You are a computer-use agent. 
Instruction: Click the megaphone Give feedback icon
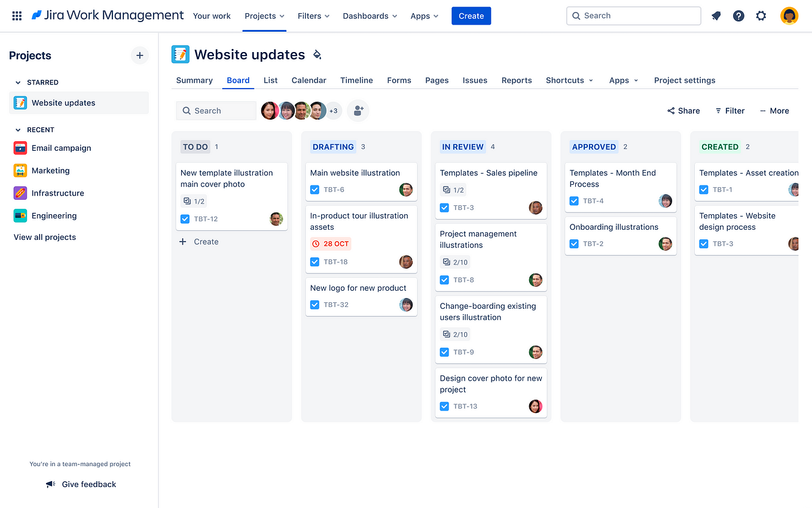(x=51, y=484)
